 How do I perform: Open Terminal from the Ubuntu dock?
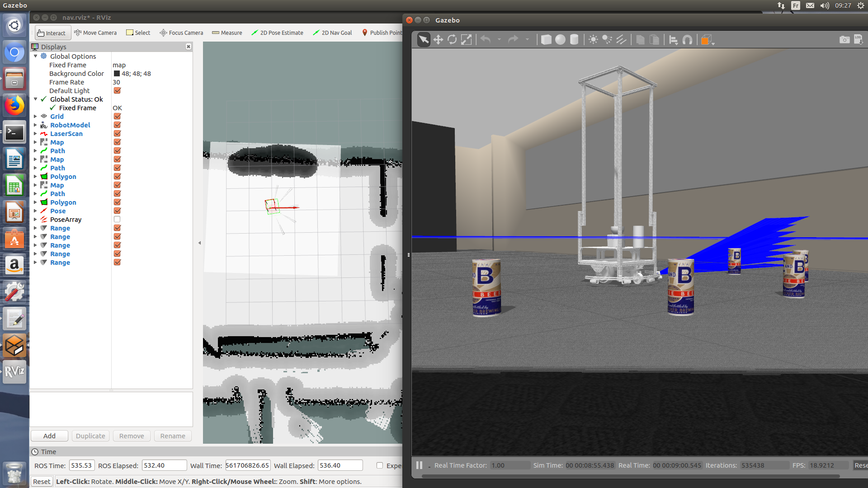pos(14,133)
